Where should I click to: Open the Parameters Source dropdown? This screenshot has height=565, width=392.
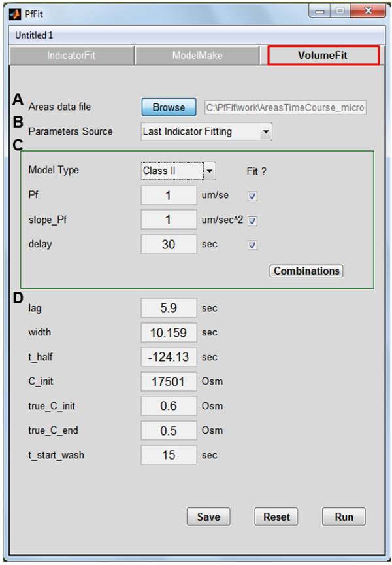click(x=206, y=131)
